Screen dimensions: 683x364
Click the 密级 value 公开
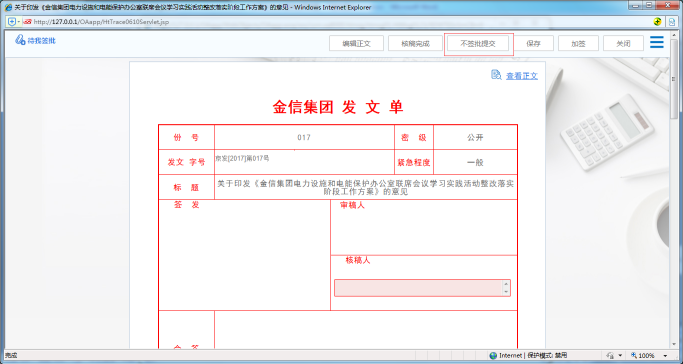tap(475, 137)
